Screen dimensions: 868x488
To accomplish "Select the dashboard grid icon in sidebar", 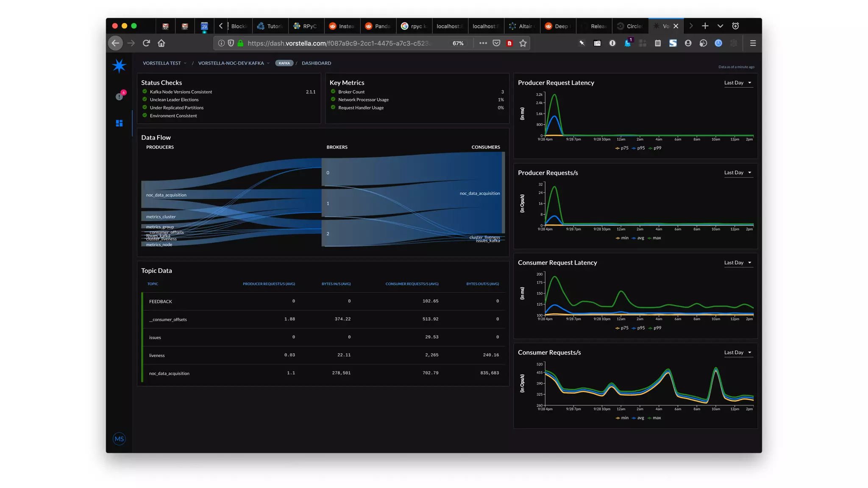I will click(119, 123).
